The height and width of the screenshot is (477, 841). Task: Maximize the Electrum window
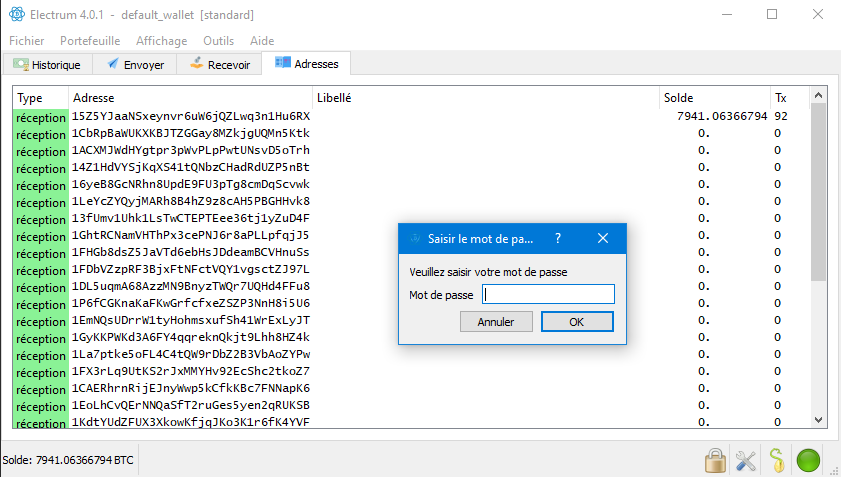coord(772,14)
